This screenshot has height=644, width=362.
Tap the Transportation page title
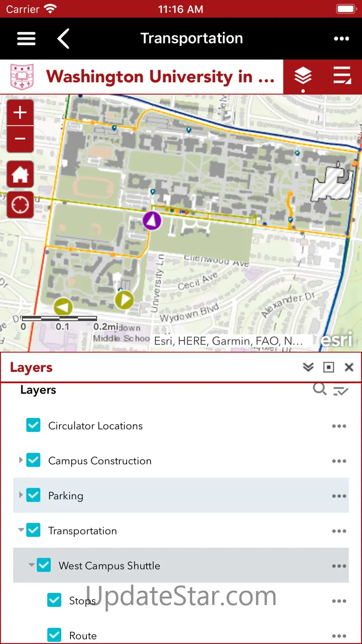click(192, 38)
